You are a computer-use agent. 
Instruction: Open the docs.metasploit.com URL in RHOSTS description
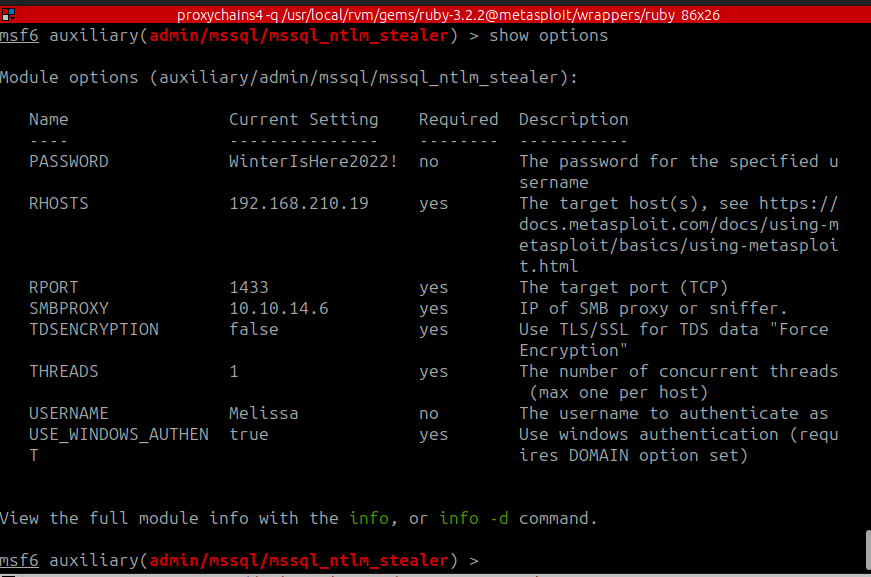click(679, 235)
